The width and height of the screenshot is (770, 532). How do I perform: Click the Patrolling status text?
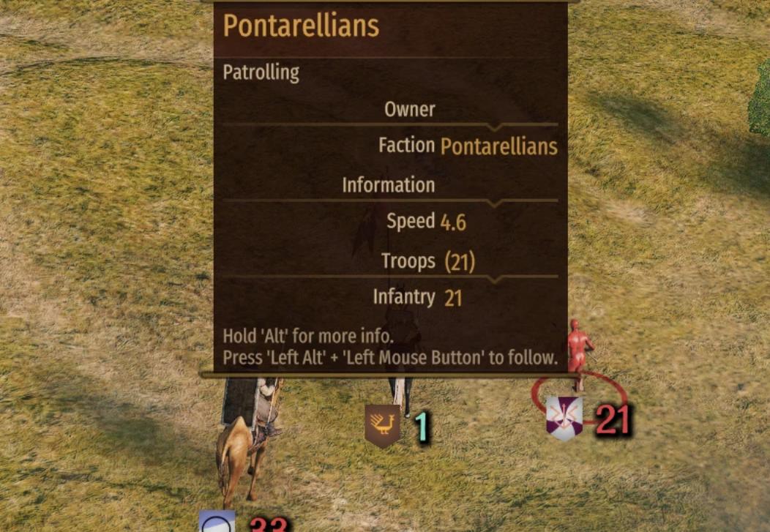pos(261,72)
